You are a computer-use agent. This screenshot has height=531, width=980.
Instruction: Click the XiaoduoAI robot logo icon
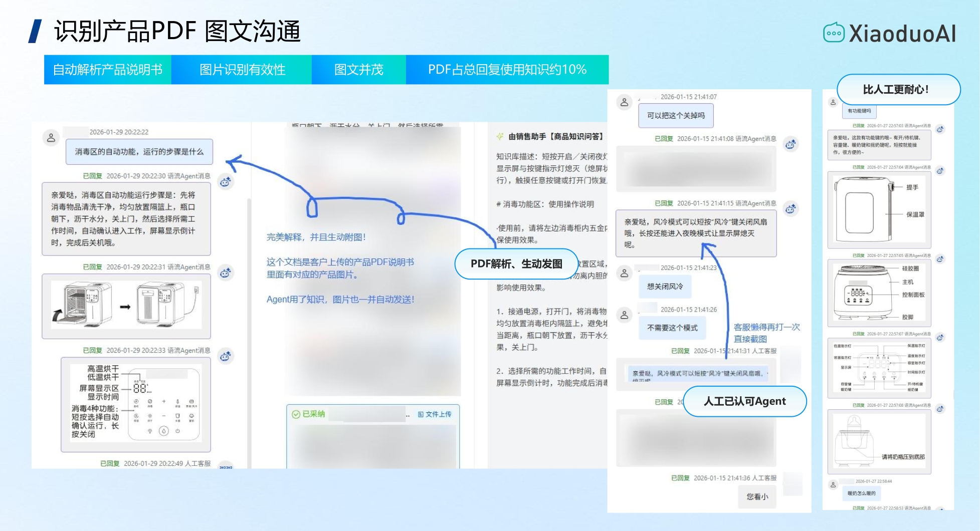coord(834,33)
